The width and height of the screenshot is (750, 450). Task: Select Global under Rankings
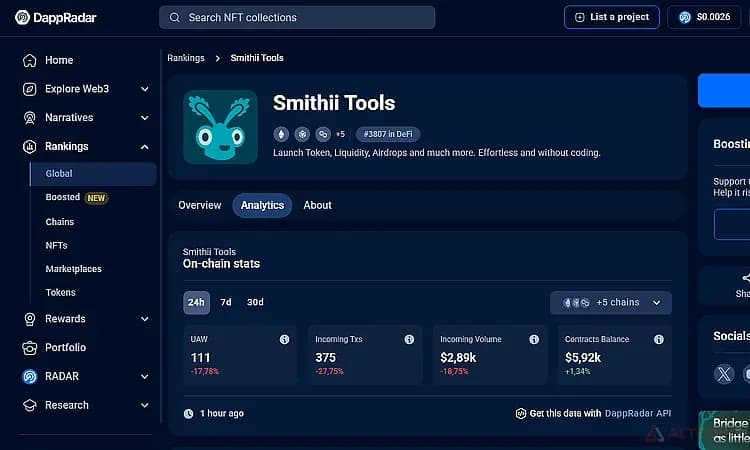pos(93,174)
